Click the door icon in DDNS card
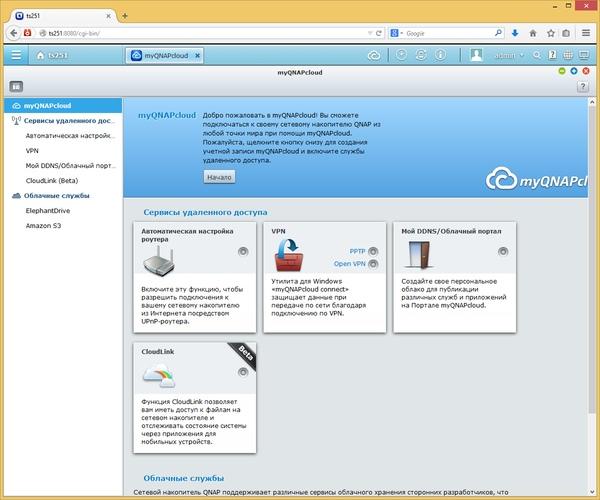600x500 pixels. 419,254
